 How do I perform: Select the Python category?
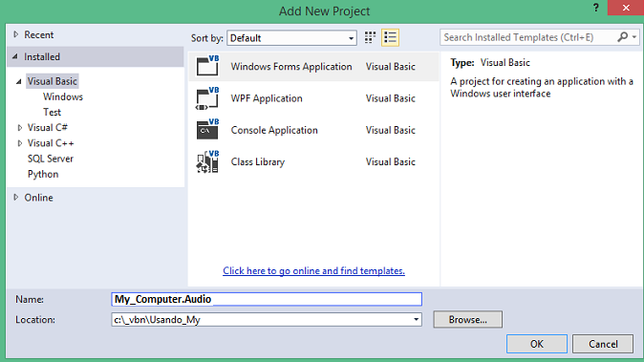[x=43, y=174]
